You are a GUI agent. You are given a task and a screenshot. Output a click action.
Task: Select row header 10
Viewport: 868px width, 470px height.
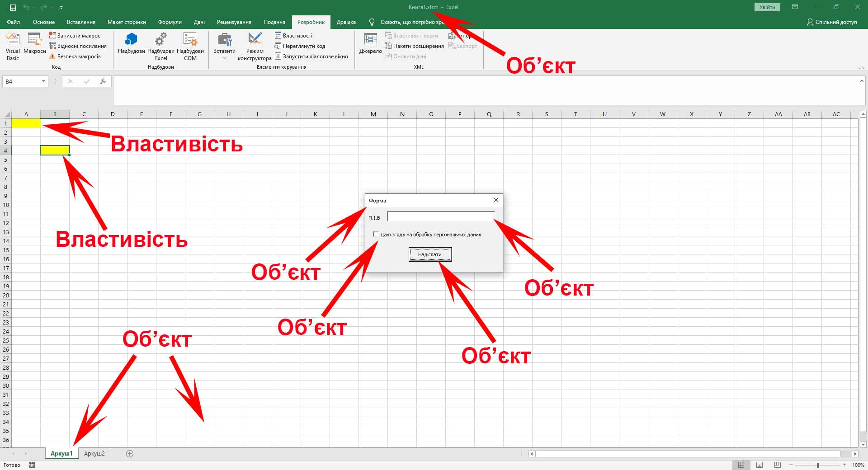coord(6,205)
